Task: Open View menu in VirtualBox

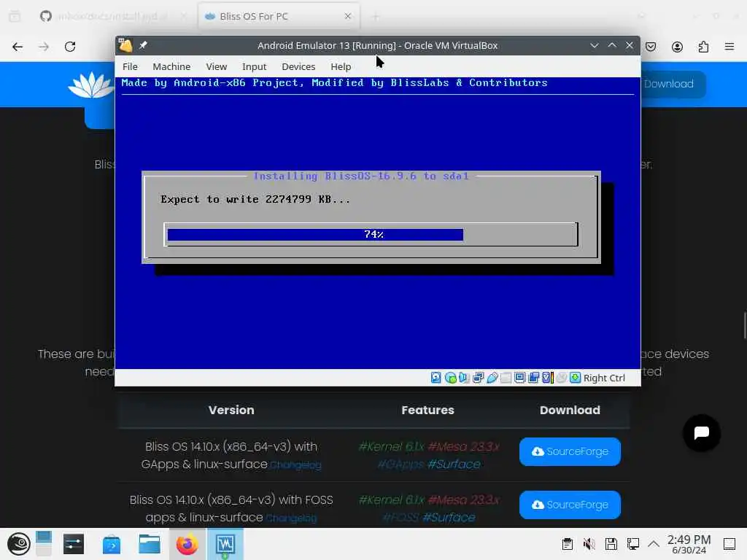Action: 216,66
